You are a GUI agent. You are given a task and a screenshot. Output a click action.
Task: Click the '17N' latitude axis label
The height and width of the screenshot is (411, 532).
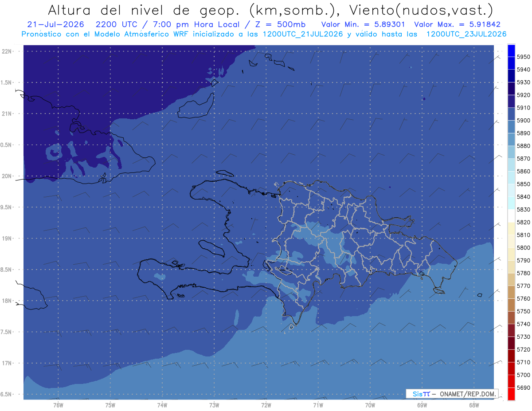(x=7, y=363)
